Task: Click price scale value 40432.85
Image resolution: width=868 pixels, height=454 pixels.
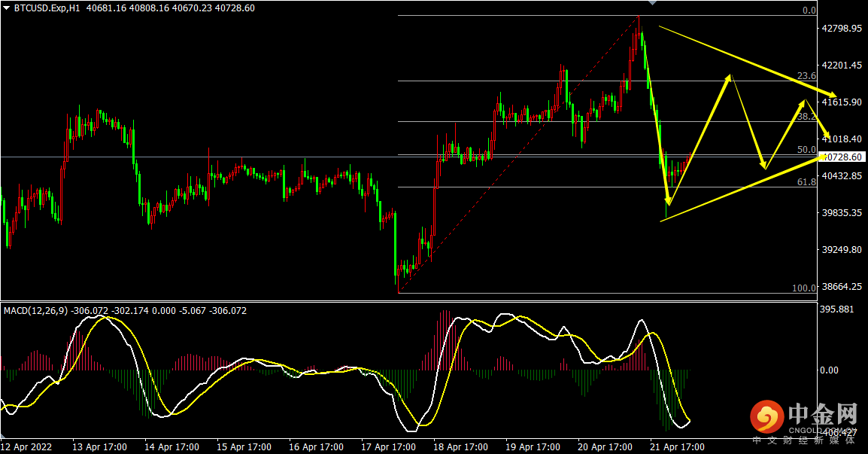Action: 842,175
